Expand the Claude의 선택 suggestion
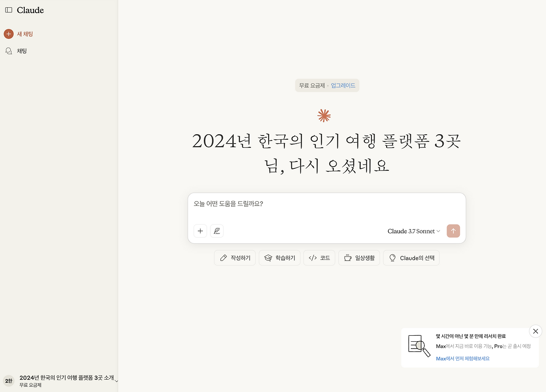This screenshot has height=392, width=546. click(411, 257)
